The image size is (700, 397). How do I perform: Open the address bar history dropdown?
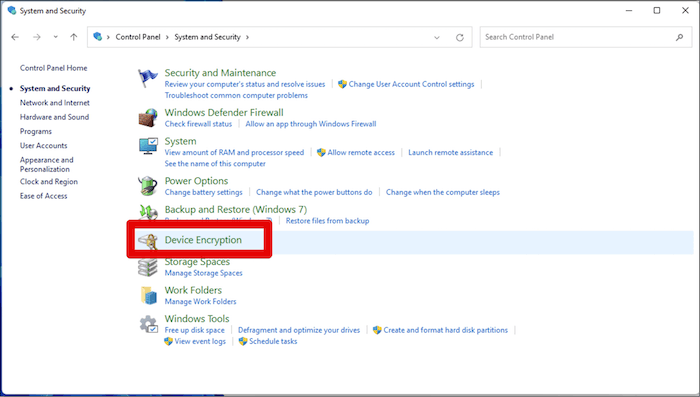437,38
